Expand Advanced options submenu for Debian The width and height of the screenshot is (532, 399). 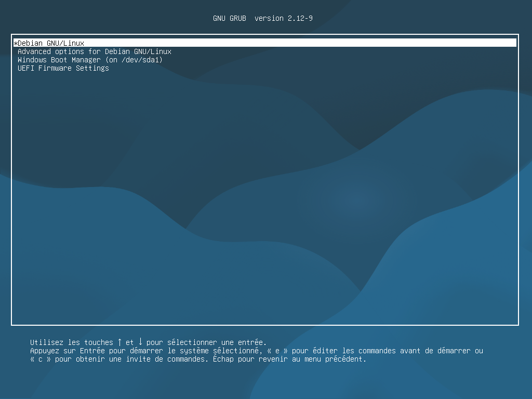[94, 51]
